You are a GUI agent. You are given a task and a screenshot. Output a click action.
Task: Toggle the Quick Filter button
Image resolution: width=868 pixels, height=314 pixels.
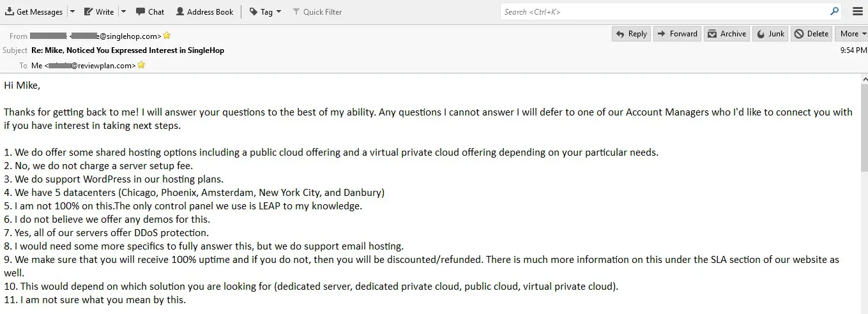317,11
